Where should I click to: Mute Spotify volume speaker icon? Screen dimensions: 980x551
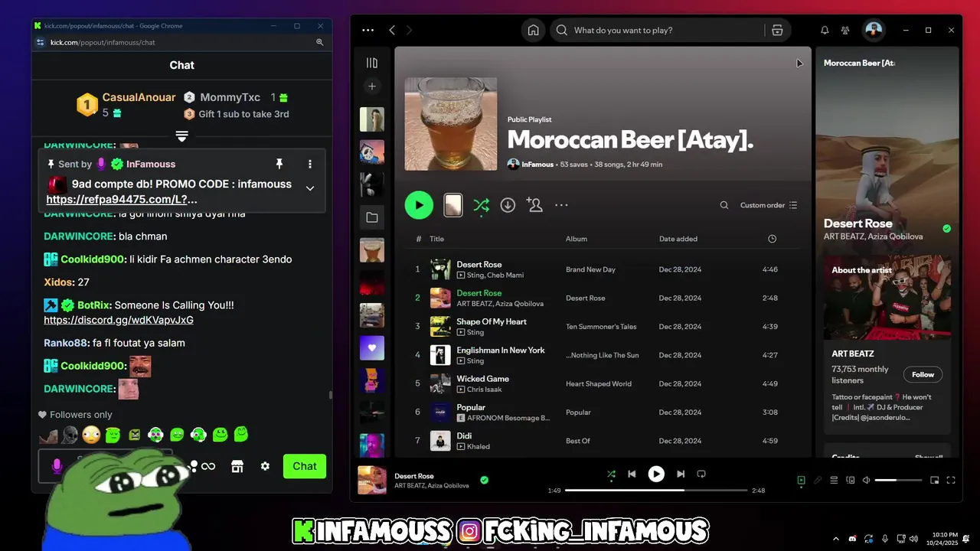867,480
